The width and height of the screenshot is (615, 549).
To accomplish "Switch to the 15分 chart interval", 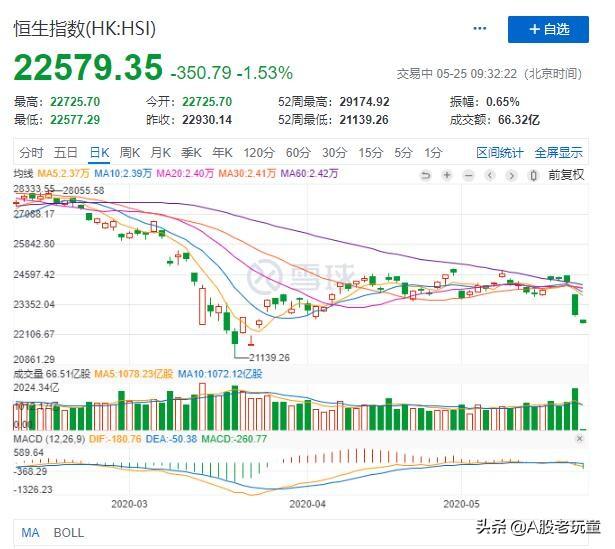I will tap(370, 152).
